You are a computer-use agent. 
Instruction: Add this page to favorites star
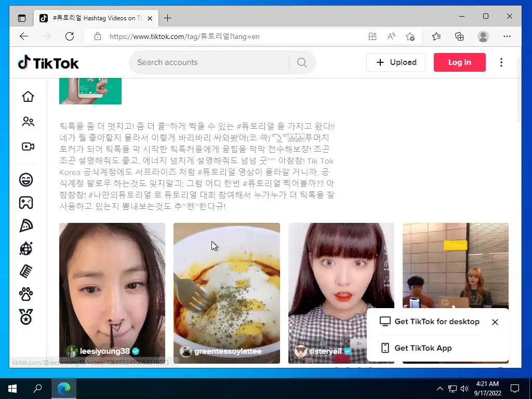(x=410, y=36)
